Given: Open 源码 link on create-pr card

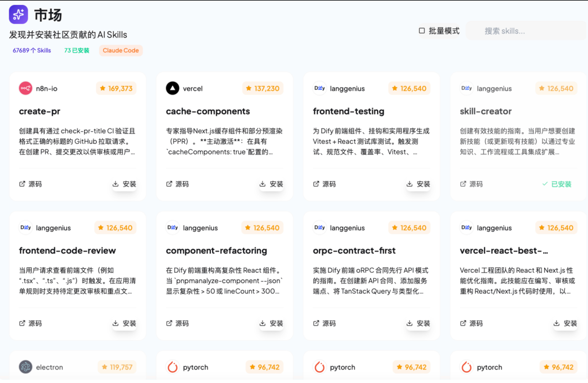Looking at the screenshot, I should tap(31, 184).
